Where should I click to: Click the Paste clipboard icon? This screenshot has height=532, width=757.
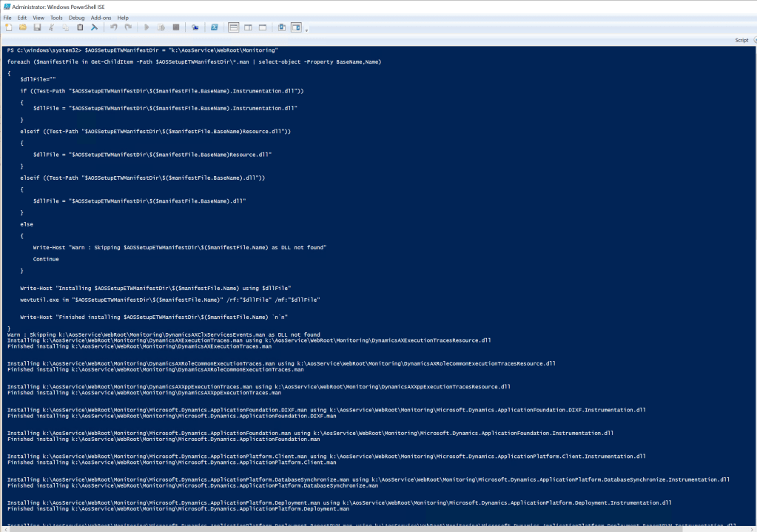[80, 27]
